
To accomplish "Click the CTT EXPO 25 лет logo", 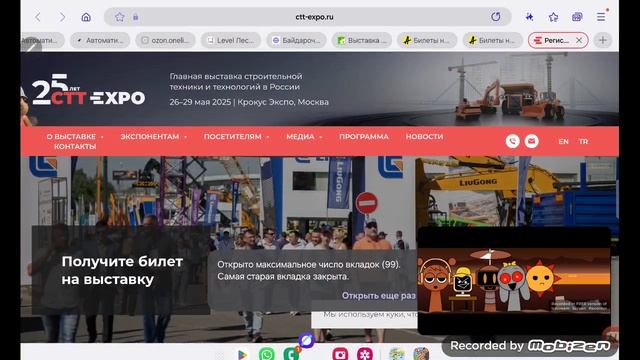I will click(x=88, y=90).
